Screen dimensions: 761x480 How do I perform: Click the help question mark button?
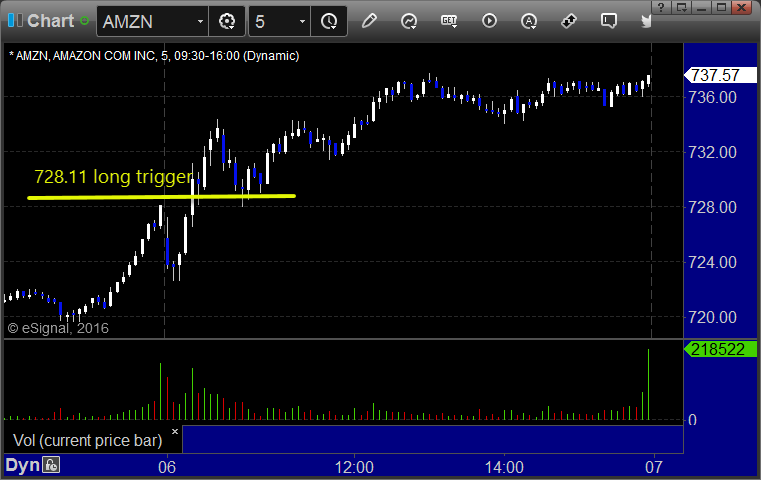661,7
